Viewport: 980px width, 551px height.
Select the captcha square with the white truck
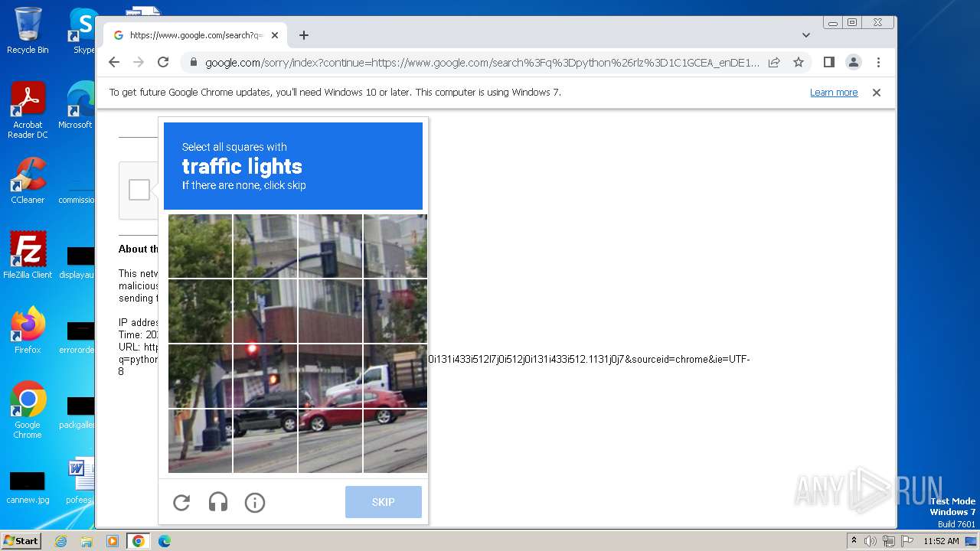click(395, 376)
